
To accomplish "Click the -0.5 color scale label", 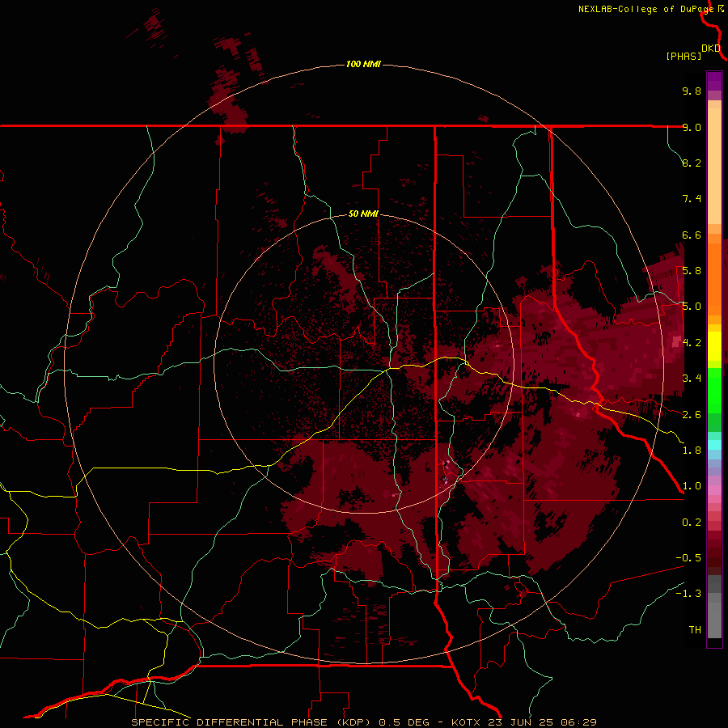I will tap(688, 558).
